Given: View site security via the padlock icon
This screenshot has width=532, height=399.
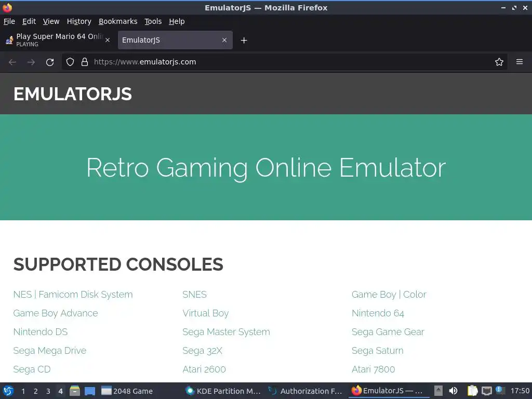Looking at the screenshot, I should 85,62.
